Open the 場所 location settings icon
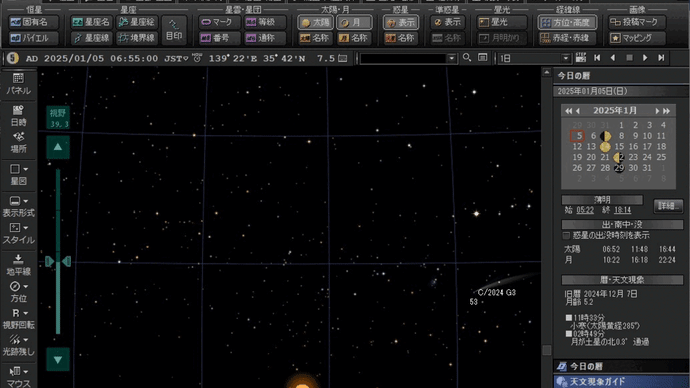 point(18,143)
